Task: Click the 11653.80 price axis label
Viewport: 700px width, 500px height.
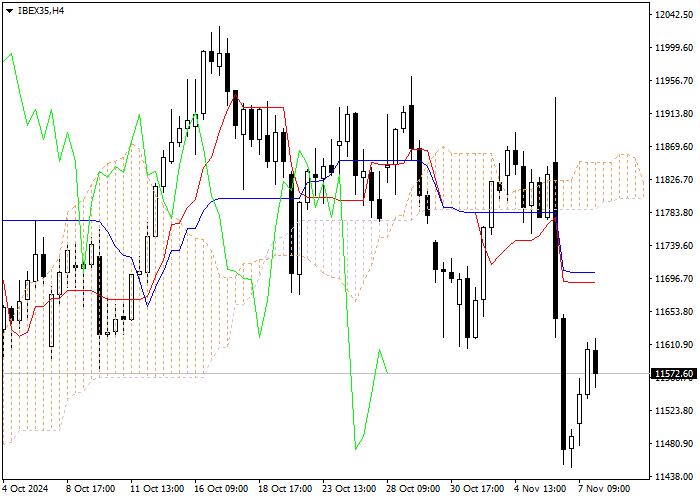Action: click(674, 312)
